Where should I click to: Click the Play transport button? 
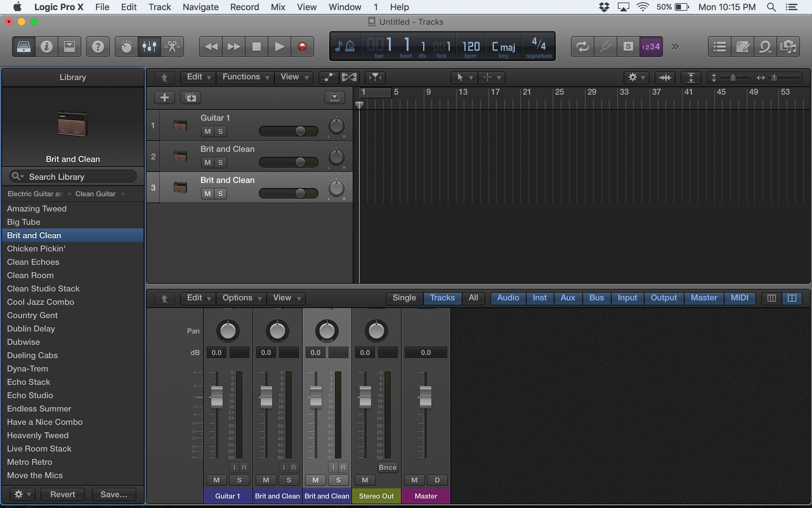279,47
